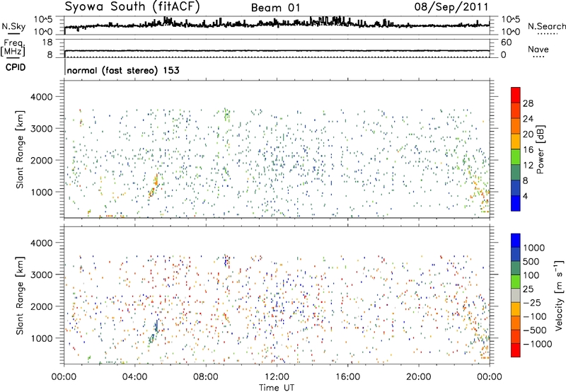The image size is (566, 392).
Task: Click the "08:00" time tick label
Action: 206,377
